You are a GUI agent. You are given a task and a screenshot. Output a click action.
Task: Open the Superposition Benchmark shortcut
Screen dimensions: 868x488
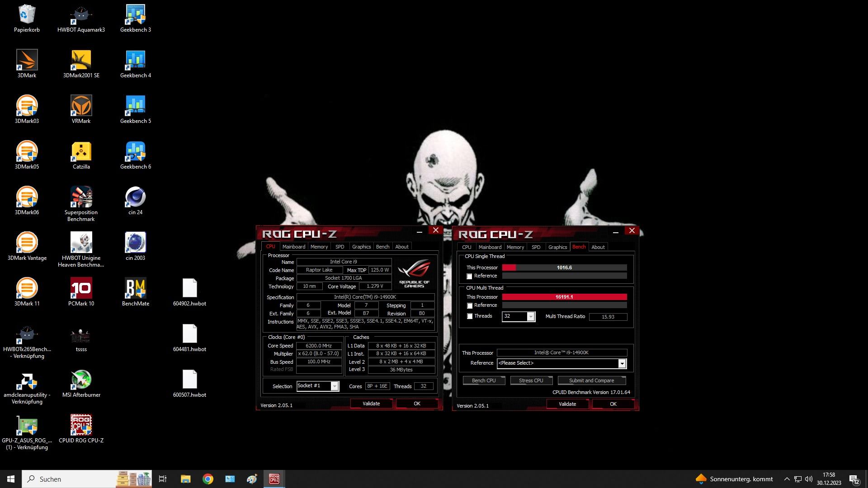coord(81,198)
